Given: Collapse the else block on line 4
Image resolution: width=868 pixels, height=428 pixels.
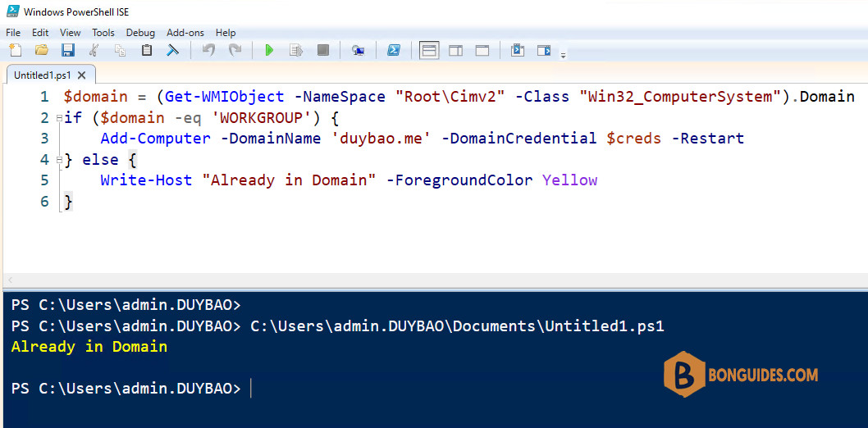Looking at the screenshot, I should tap(59, 160).
